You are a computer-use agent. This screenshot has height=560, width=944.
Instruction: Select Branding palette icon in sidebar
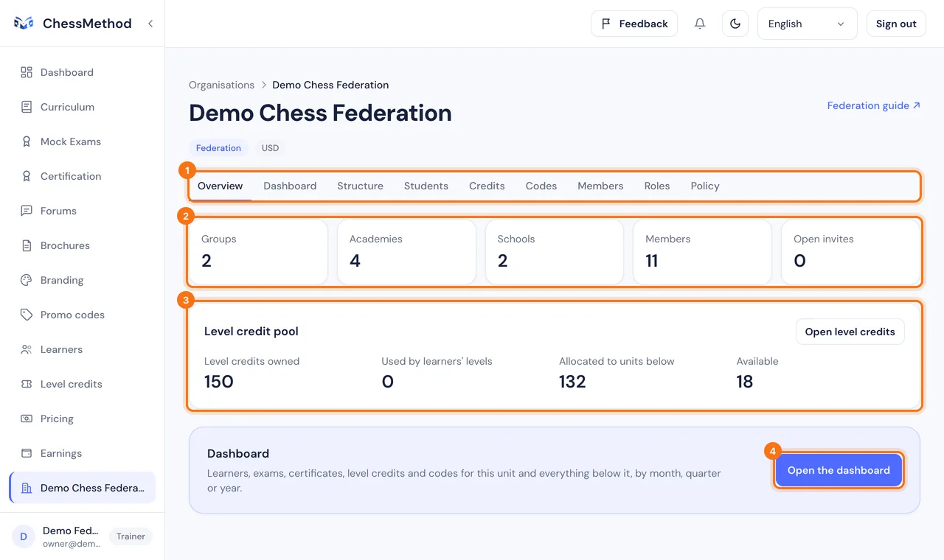click(27, 280)
